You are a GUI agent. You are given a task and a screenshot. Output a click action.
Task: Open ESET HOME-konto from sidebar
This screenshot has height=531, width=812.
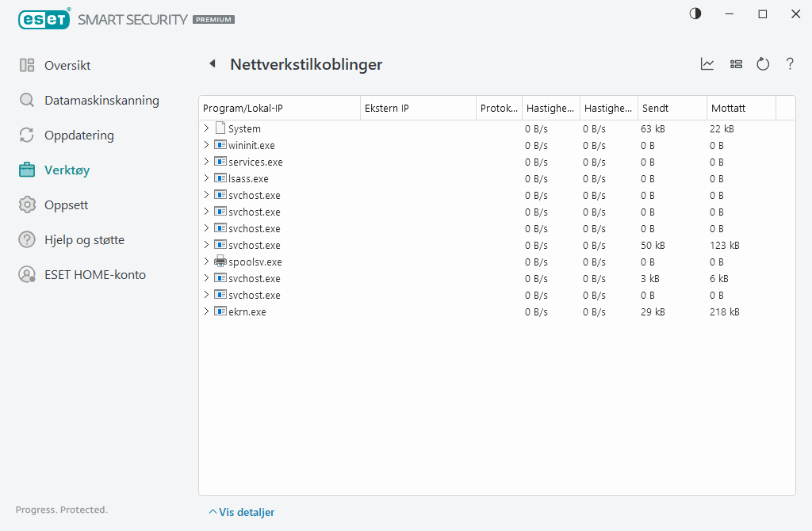95,274
